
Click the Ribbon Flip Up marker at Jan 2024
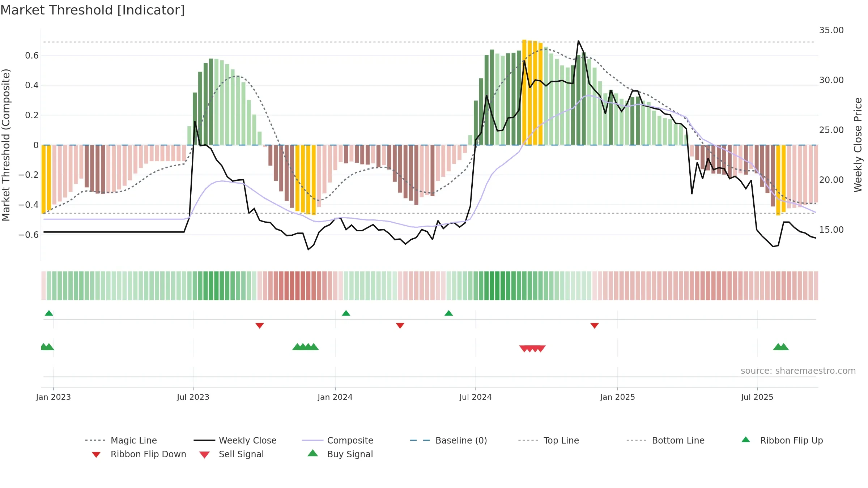coord(346,313)
